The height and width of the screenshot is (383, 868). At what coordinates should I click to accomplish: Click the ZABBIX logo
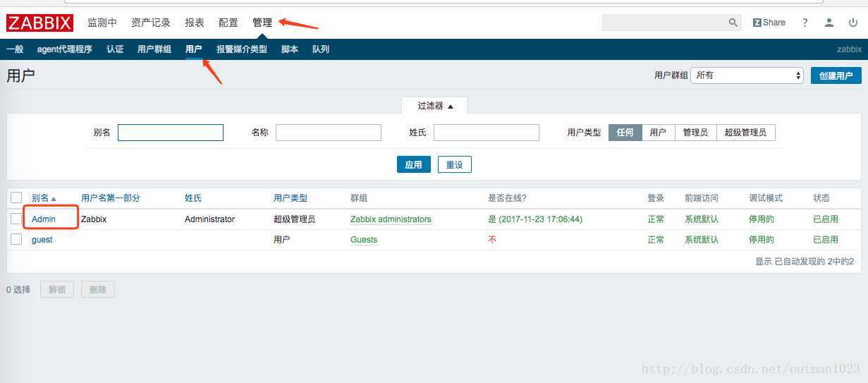[39, 23]
